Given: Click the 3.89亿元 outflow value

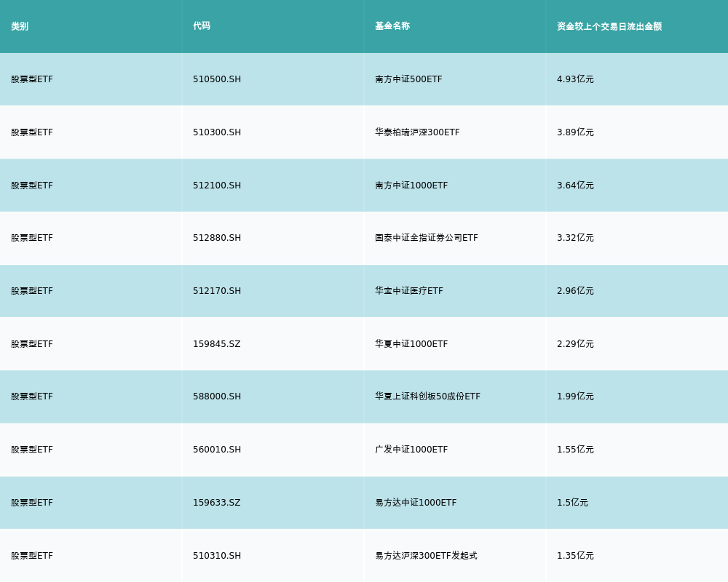Looking at the screenshot, I should (575, 132).
